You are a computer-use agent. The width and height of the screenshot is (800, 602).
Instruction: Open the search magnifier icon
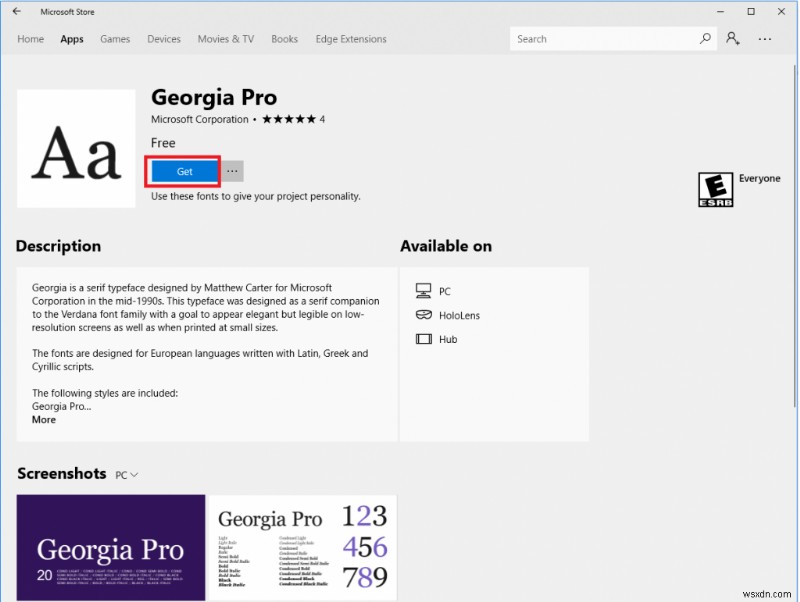coord(704,38)
